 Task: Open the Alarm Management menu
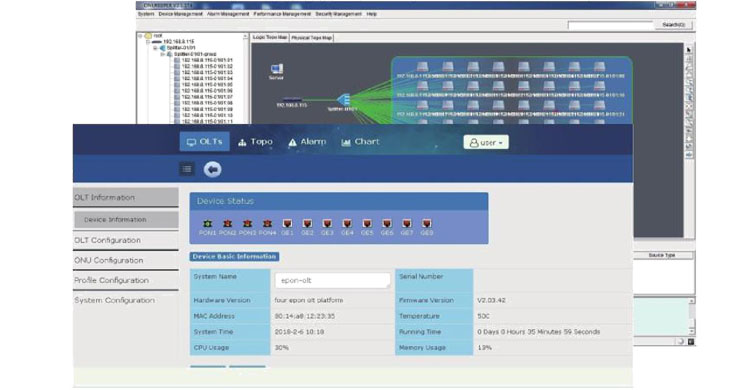[x=228, y=14]
